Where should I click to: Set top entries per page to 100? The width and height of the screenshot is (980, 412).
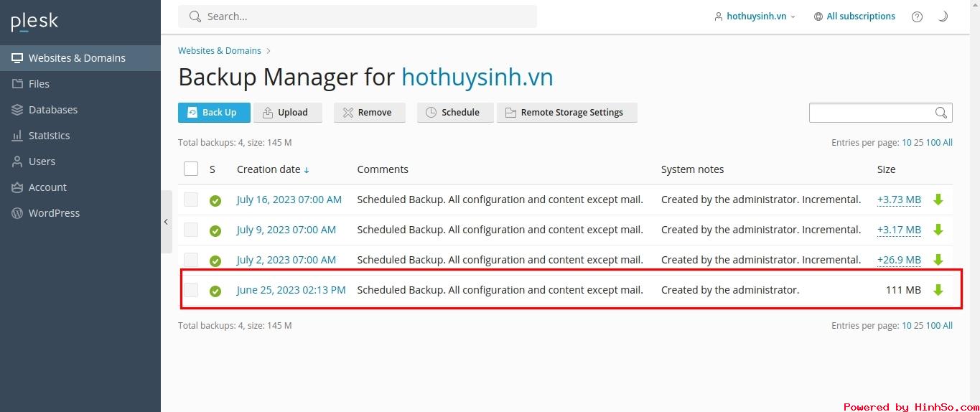pyautogui.click(x=933, y=143)
